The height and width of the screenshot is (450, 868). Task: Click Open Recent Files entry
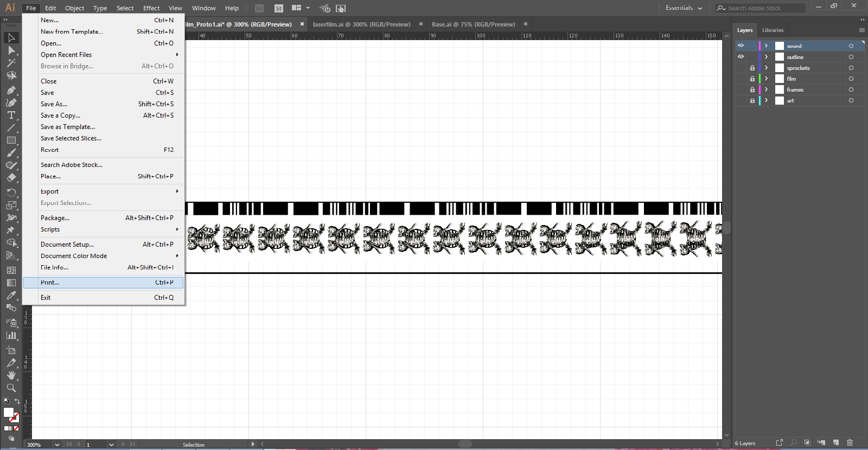(103, 55)
